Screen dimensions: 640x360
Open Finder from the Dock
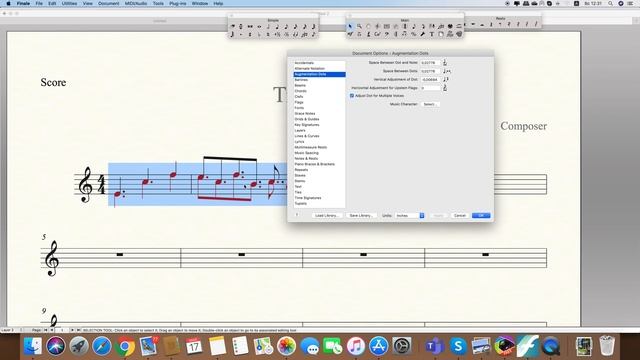click(x=33, y=346)
